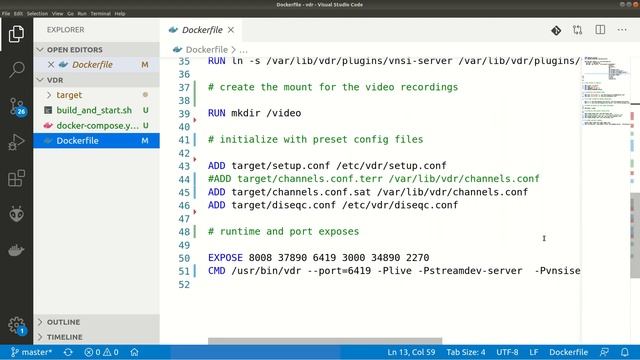Expand the Timeline panel

tap(96, 337)
